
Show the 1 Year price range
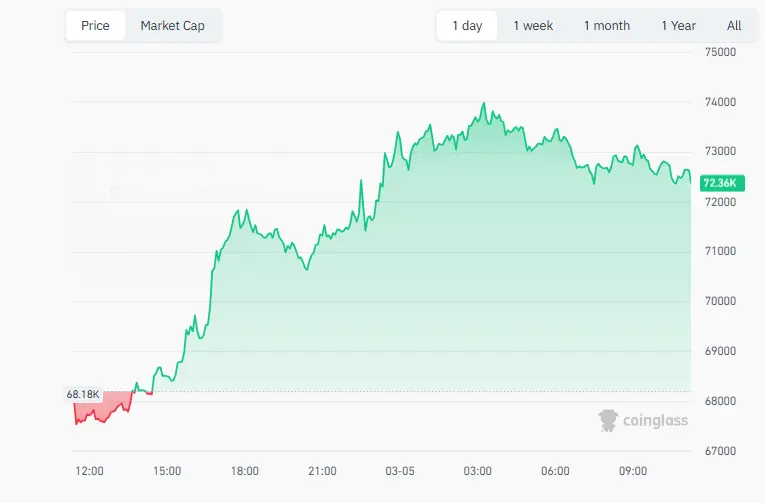678,26
